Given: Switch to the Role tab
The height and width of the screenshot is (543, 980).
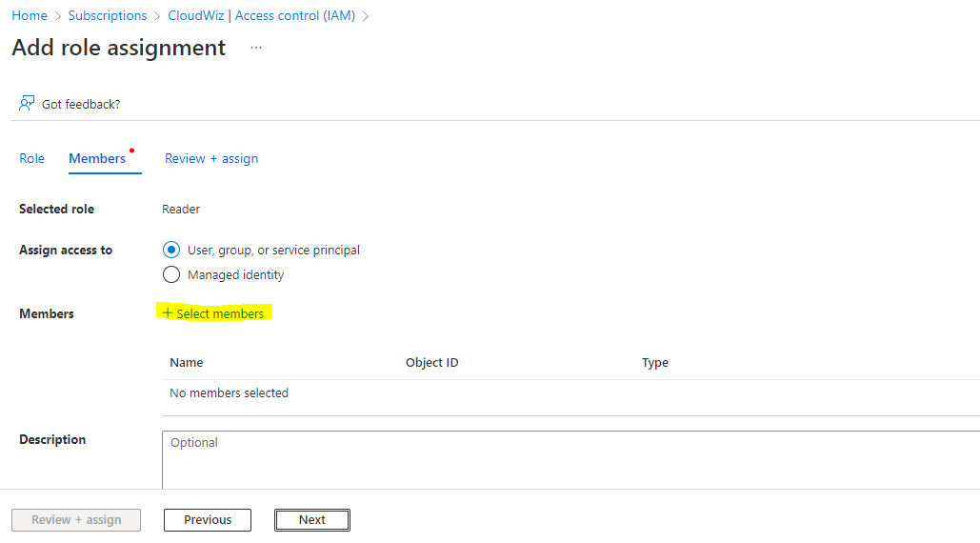Looking at the screenshot, I should tap(31, 158).
